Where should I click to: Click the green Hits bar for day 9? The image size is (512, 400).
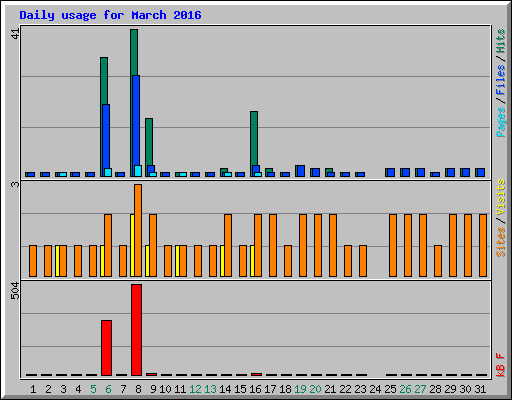click(x=149, y=142)
